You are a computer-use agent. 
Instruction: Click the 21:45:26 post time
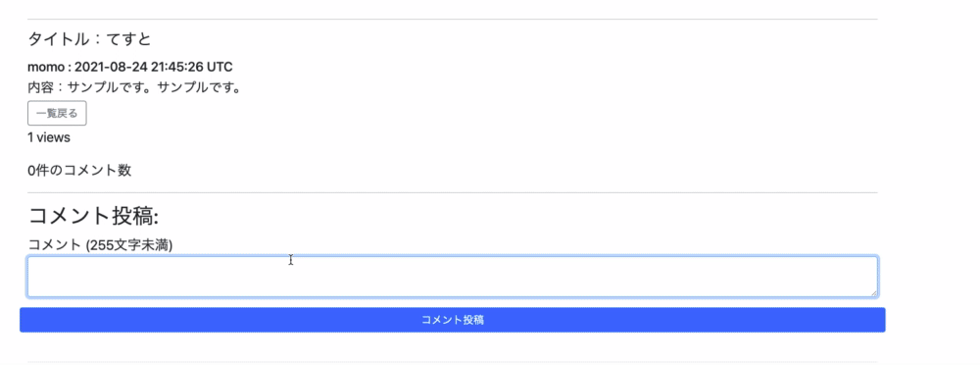[x=178, y=67]
